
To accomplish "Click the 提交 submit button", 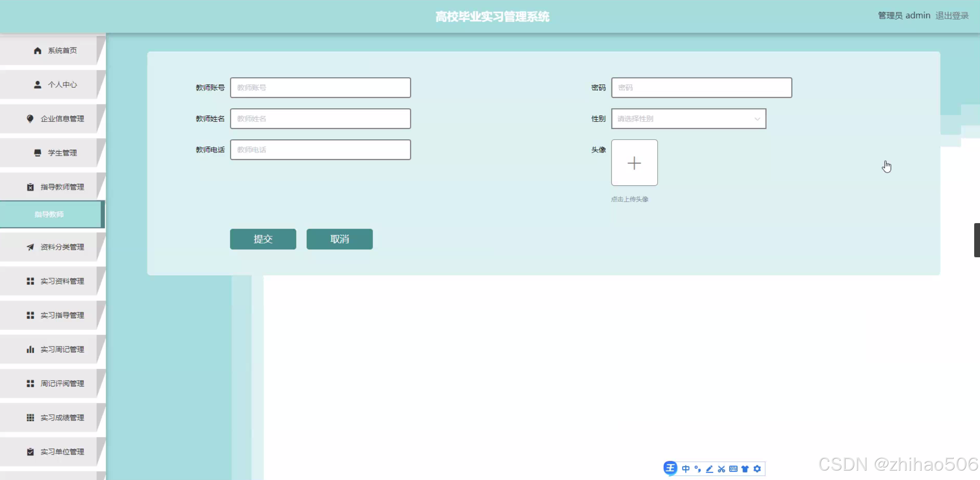I will coord(263,239).
